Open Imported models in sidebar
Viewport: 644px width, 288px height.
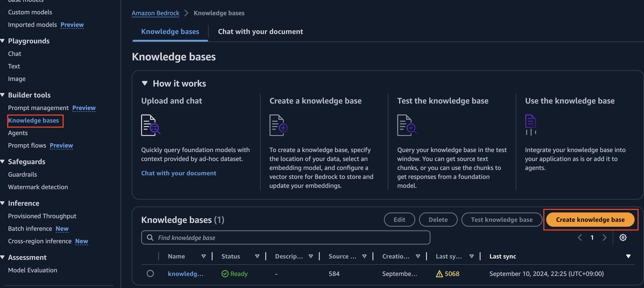[x=33, y=25]
